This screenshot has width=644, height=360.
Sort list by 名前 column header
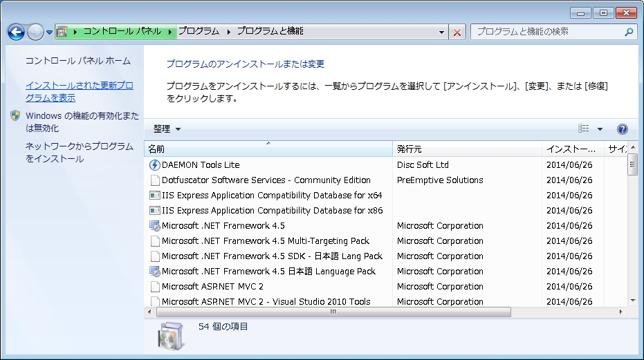click(268, 149)
